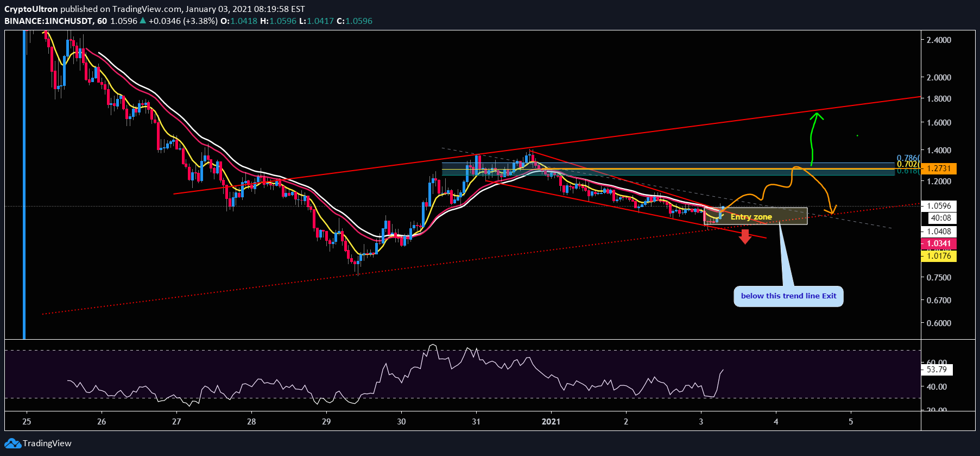
Task: Click the orange 1.2731 price tag
Action: pos(939,168)
